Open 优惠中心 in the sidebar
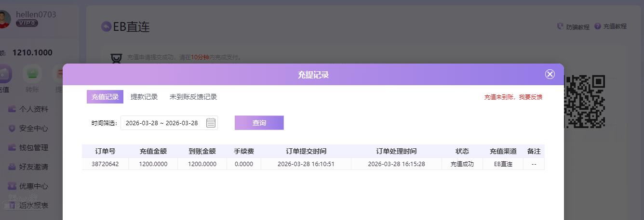Viewport: 644px width, 220px height. [x=33, y=186]
